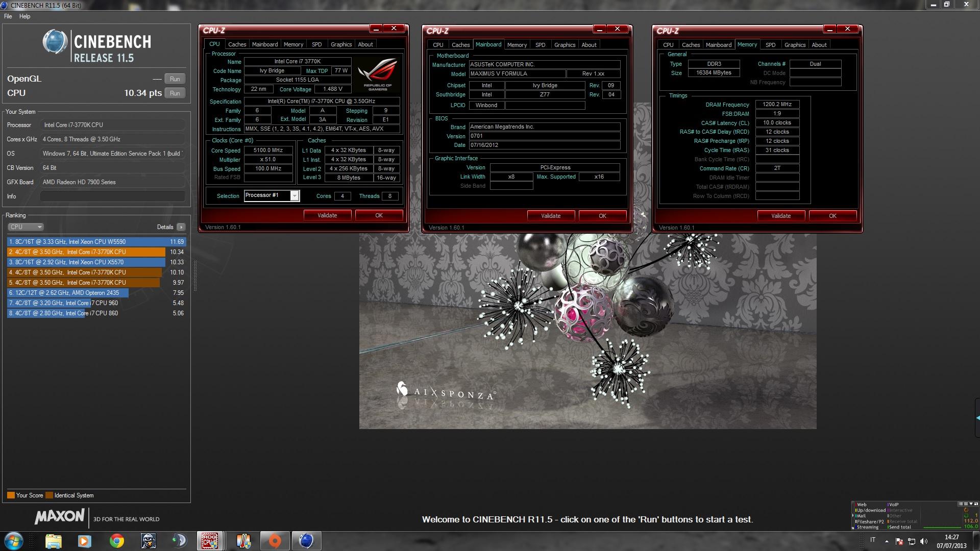Image resolution: width=980 pixels, height=551 pixels.
Task: Click the DRAM Frequency 1200.2 MHz value
Action: coord(777,104)
